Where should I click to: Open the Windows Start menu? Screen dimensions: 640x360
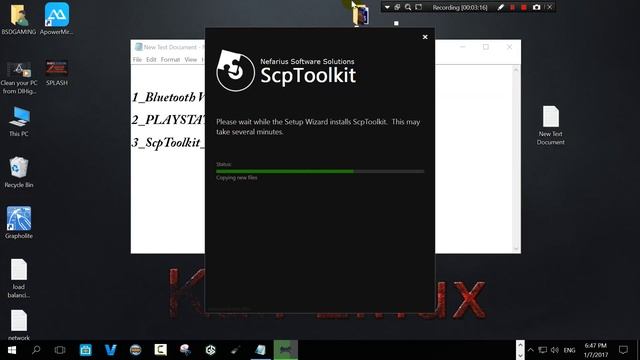[11, 350]
